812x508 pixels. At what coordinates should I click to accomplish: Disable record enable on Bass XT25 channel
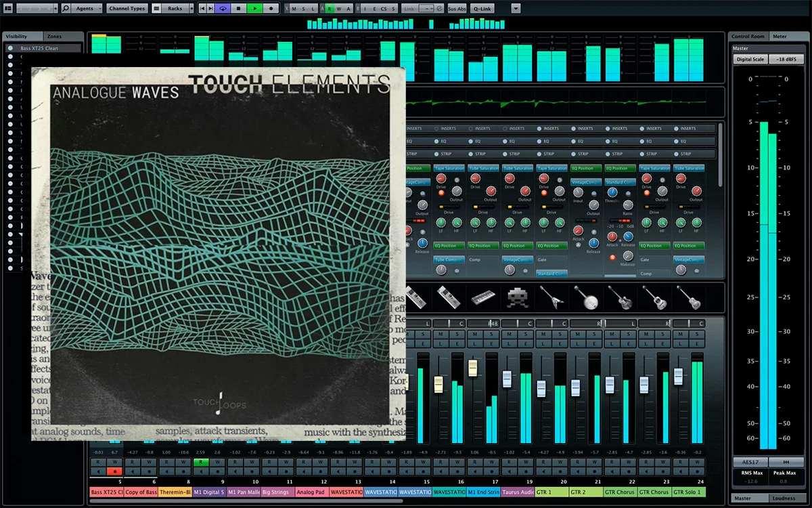tap(115, 471)
